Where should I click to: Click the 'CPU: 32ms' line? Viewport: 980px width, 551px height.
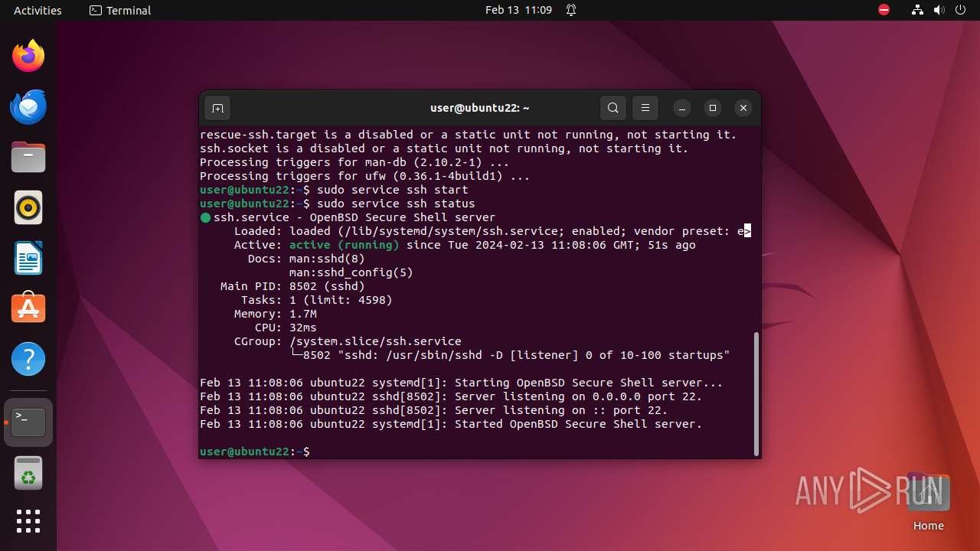click(x=286, y=328)
